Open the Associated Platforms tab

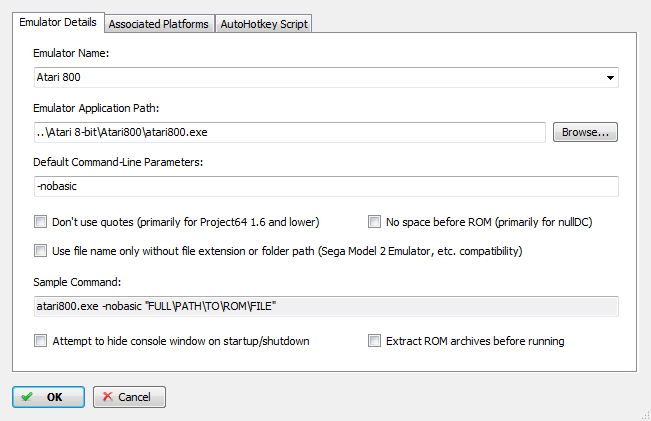coord(159,24)
